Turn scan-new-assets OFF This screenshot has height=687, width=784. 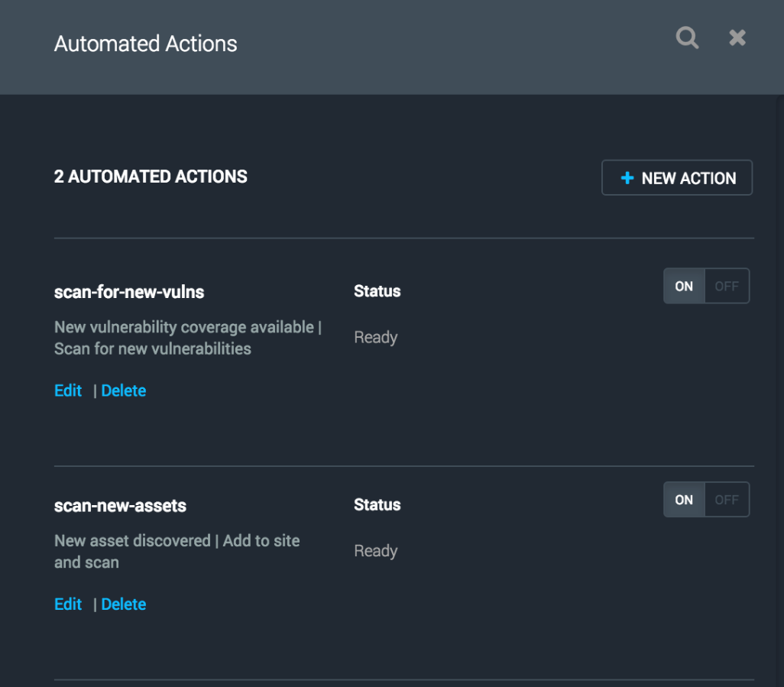click(726, 501)
